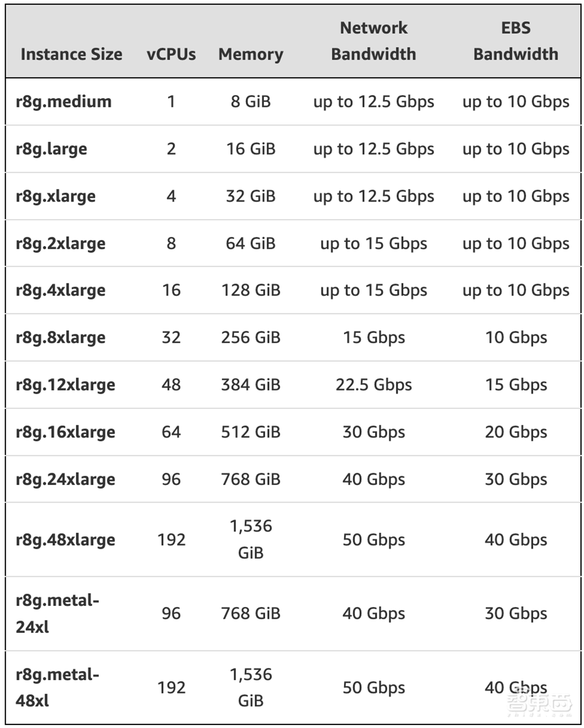Click the r8g.12xlarge instance cell
Viewport: 584px width, 728px height.
click(x=65, y=385)
